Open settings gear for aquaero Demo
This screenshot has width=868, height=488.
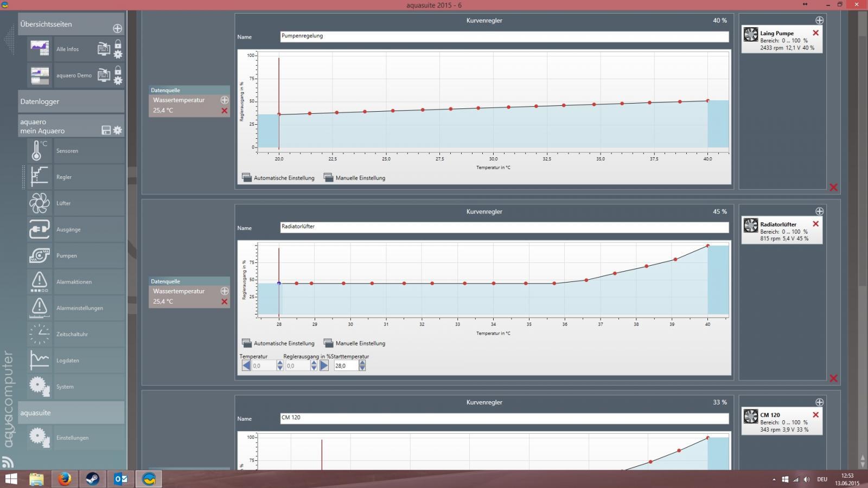[x=118, y=81]
